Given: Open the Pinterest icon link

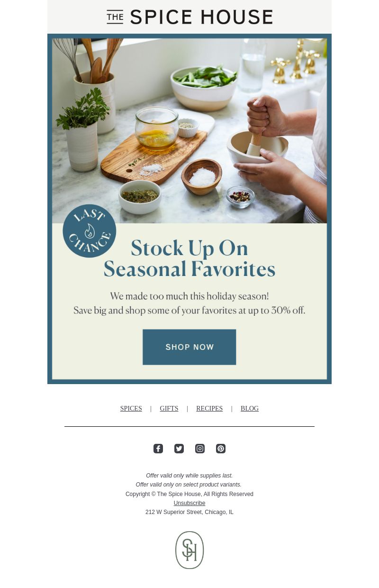Looking at the screenshot, I should point(221,449).
